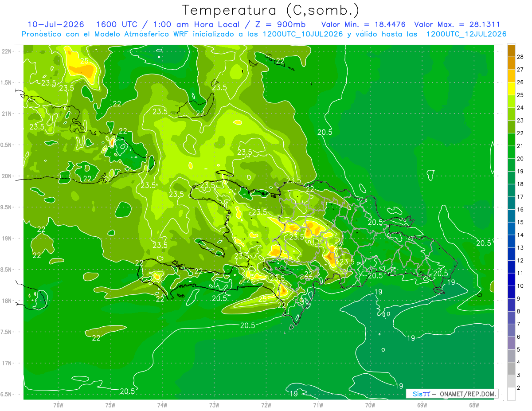Pick the purple band between 5 and 6

tap(511, 343)
